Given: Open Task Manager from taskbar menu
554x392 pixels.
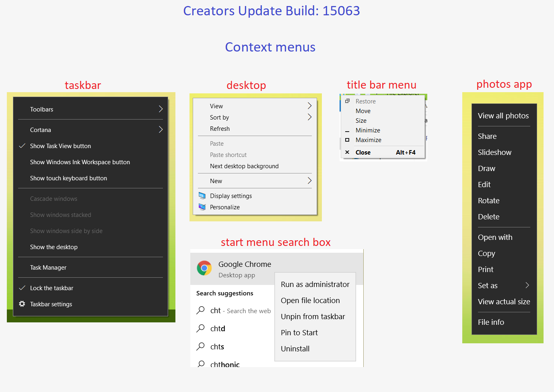Looking at the screenshot, I should (x=48, y=268).
